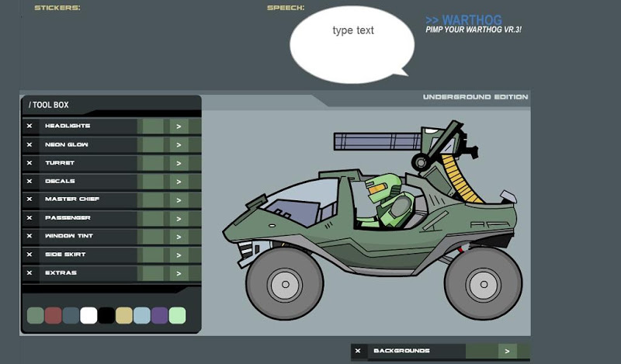
Task: Advance the Window Tint option arrow
Action: tap(179, 237)
